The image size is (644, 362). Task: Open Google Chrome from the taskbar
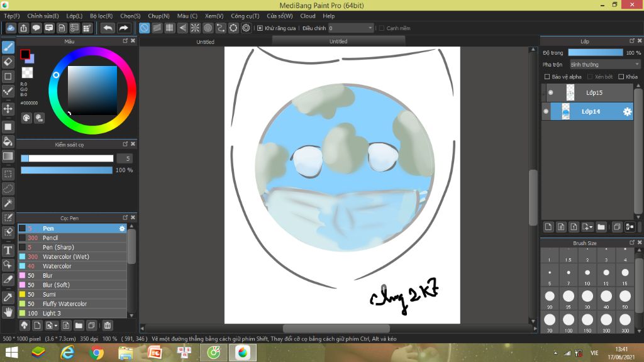click(x=96, y=353)
